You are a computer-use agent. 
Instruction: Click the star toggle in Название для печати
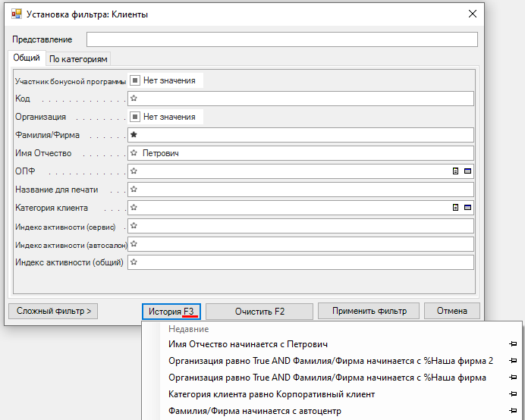(134, 190)
